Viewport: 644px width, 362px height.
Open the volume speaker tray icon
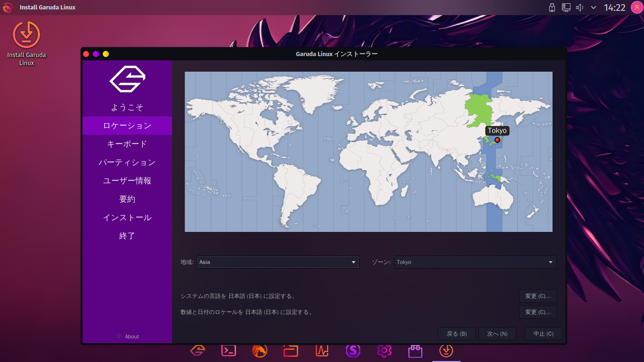pos(580,8)
